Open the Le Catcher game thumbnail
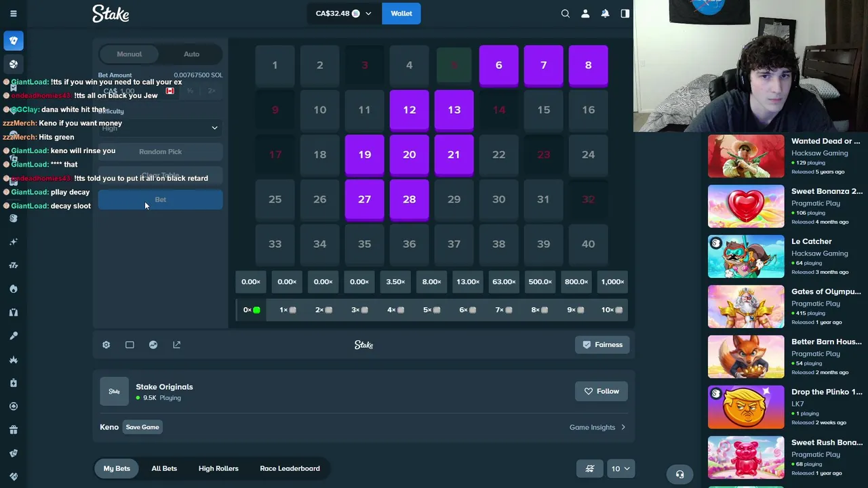Viewport: 868px width, 488px height. [x=746, y=256]
